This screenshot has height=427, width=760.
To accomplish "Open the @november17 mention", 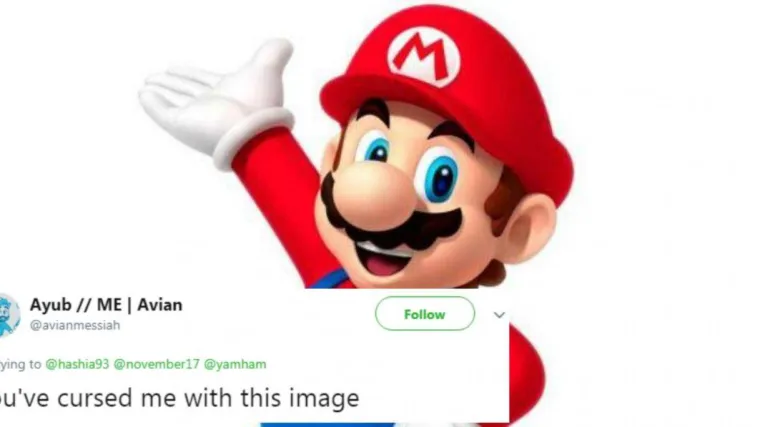I will pos(156,364).
